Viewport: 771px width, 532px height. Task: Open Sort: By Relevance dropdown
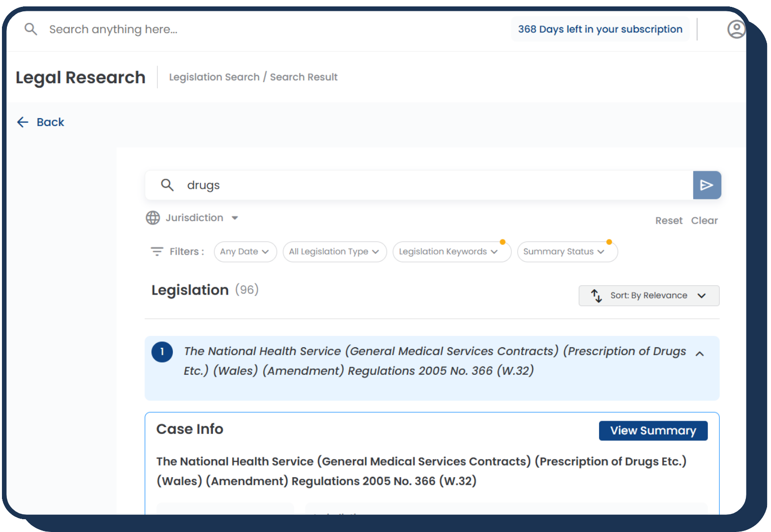(x=649, y=296)
